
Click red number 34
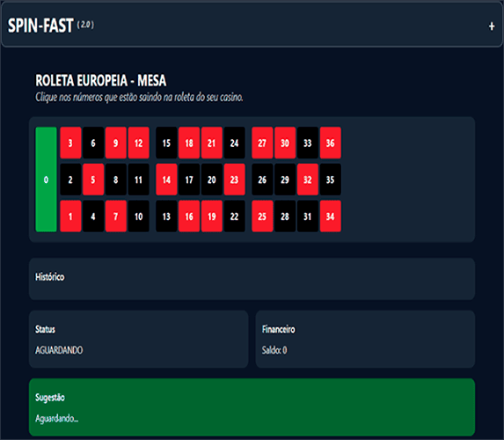[331, 216]
